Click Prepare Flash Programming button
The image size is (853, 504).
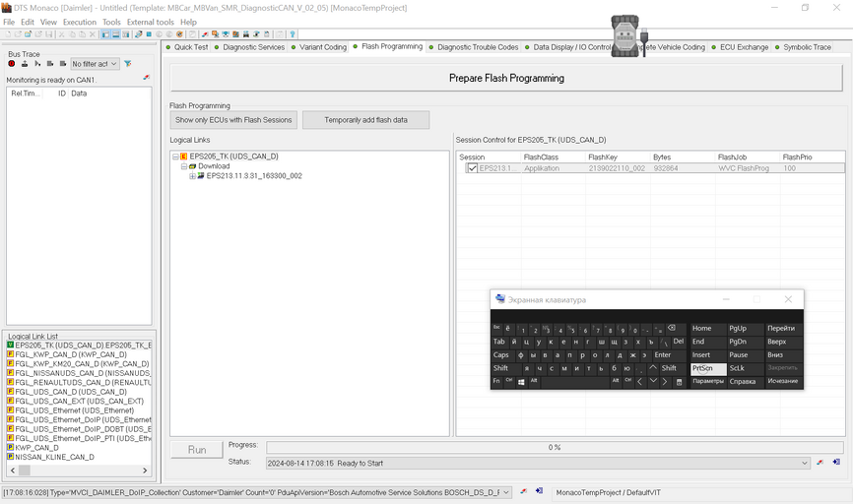506,78
